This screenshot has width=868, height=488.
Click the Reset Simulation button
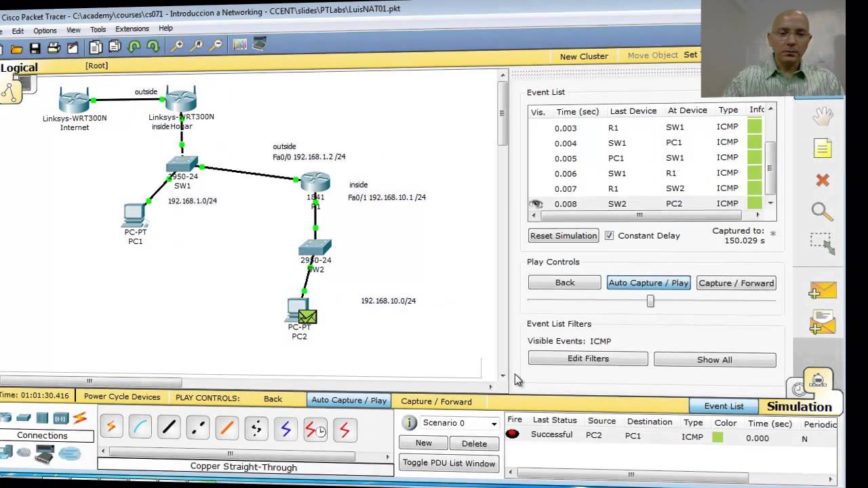[x=564, y=236]
